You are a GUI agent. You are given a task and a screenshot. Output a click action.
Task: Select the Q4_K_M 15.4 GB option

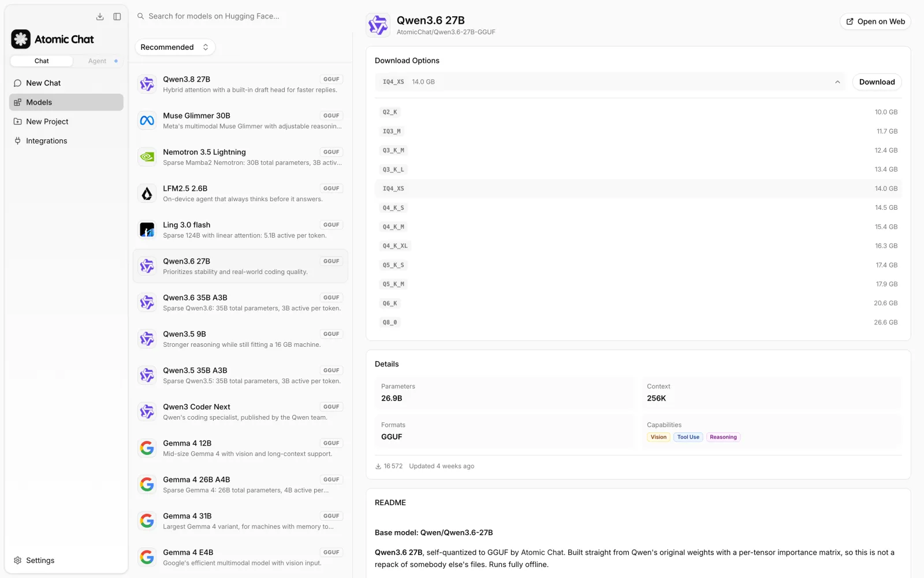(x=638, y=227)
